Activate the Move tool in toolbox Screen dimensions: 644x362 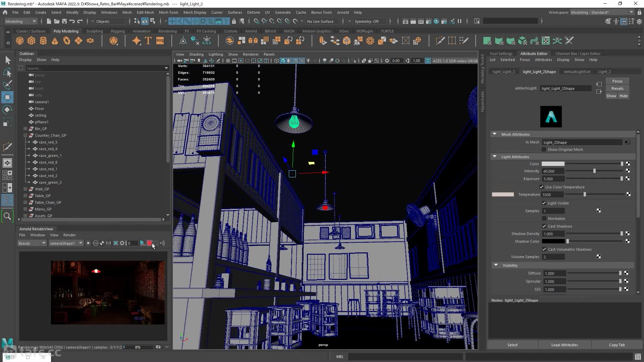pyautogui.click(x=7, y=97)
